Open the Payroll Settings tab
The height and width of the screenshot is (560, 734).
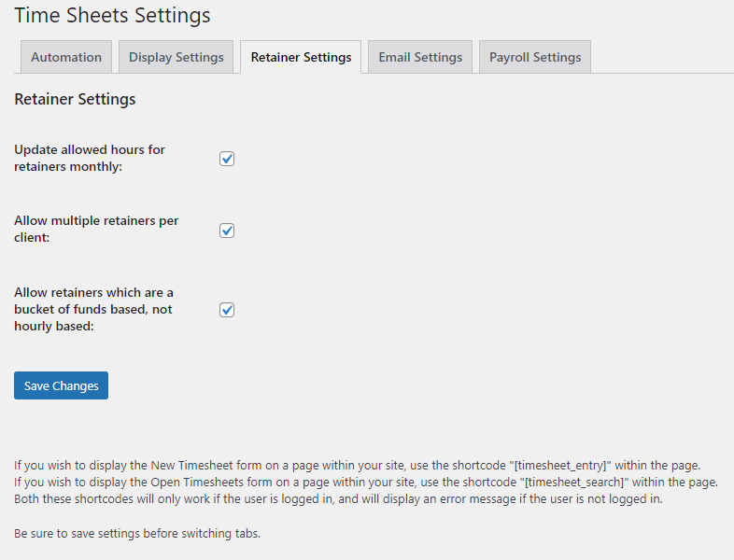tap(535, 57)
